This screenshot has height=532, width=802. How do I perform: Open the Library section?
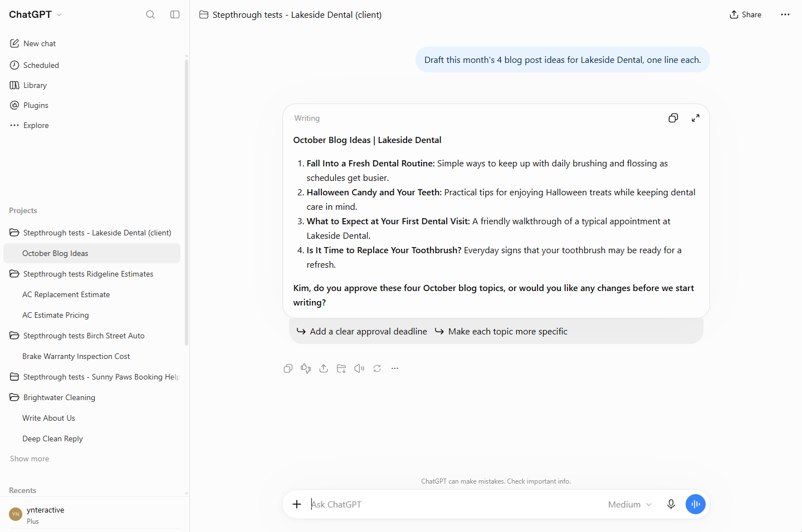(92, 85)
